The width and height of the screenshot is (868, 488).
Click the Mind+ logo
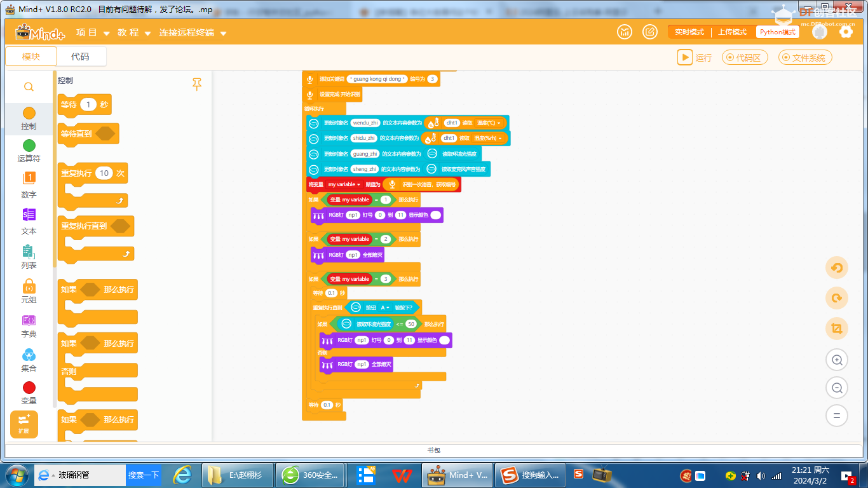point(41,32)
